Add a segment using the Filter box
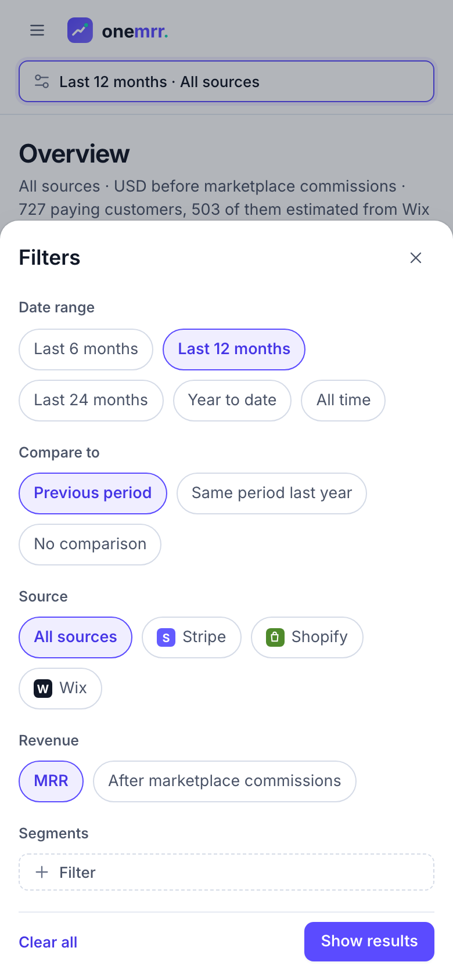This screenshot has width=453, height=980. click(x=227, y=872)
